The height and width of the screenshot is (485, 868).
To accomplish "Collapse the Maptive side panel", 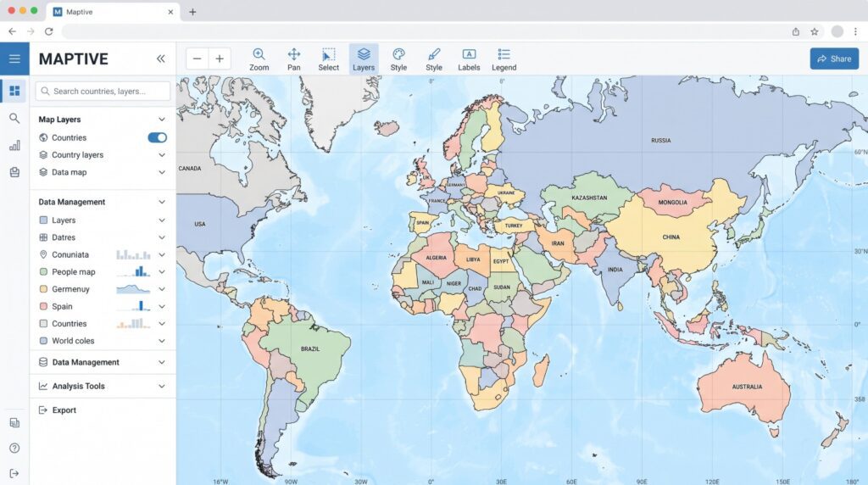I will click(160, 59).
